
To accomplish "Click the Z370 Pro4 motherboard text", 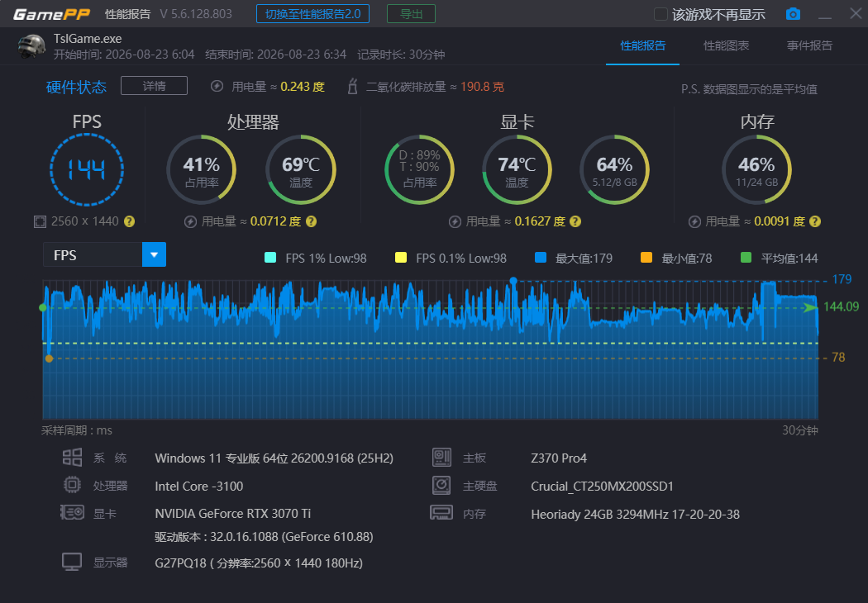I will [x=559, y=458].
